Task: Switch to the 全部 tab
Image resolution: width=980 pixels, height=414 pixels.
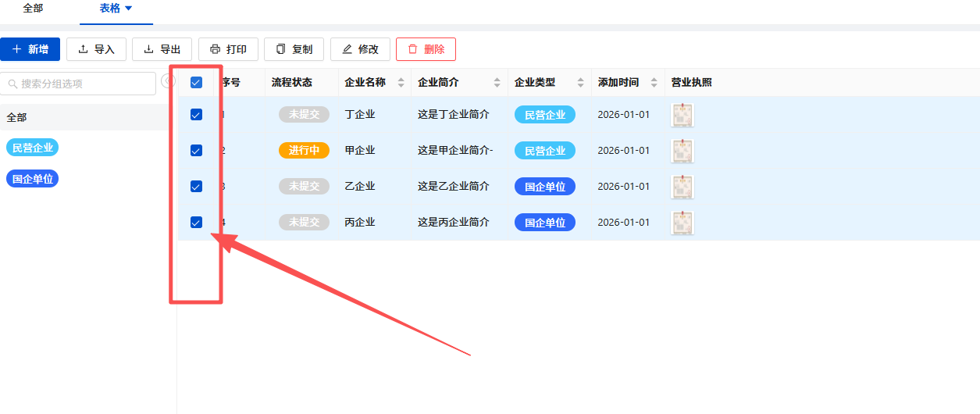Action: coord(33,8)
